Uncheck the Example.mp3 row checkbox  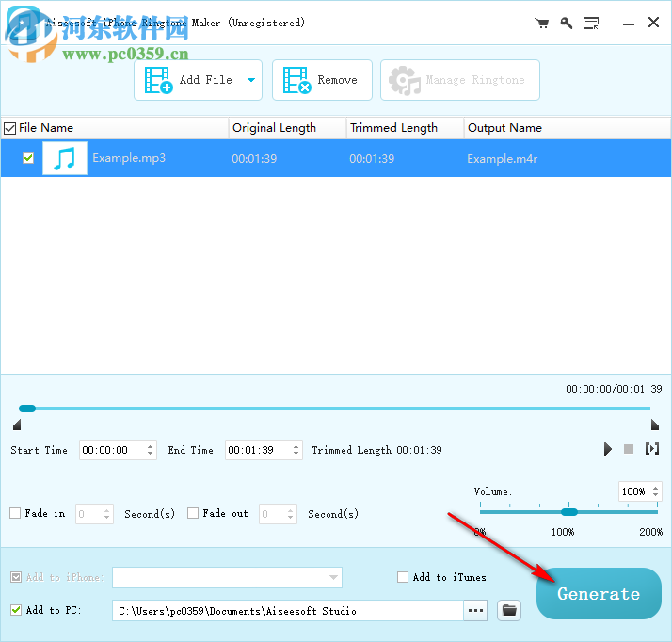point(28,158)
